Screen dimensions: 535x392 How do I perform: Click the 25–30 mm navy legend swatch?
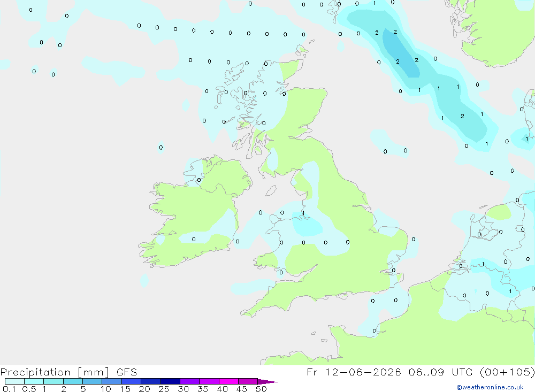pyautogui.click(x=170, y=381)
